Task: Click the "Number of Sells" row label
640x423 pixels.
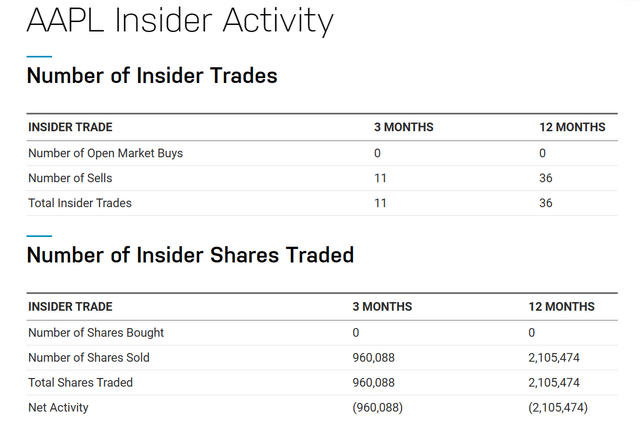Action: pyautogui.click(x=70, y=178)
